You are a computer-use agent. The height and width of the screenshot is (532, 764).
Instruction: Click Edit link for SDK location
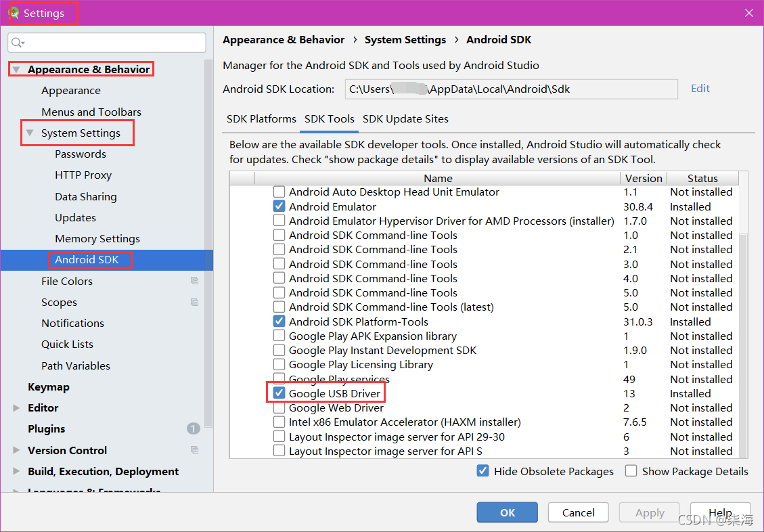[x=700, y=89]
